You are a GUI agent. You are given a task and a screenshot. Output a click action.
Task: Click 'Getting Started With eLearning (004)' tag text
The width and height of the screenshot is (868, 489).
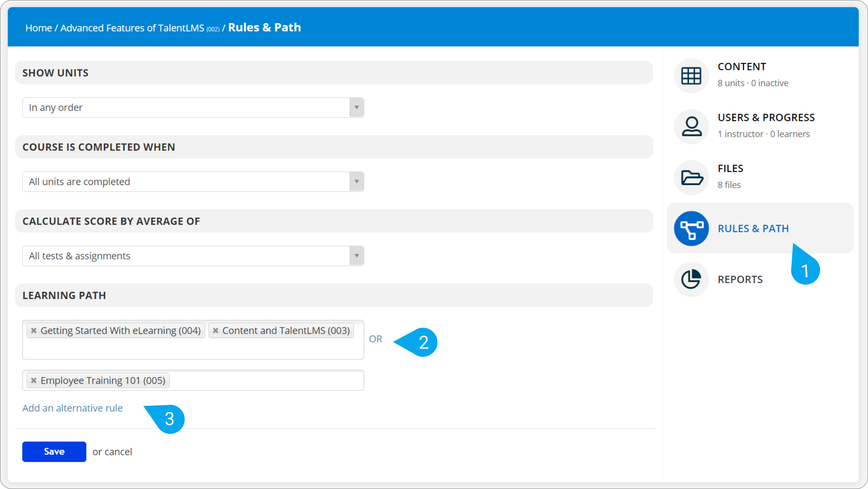[121, 331]
